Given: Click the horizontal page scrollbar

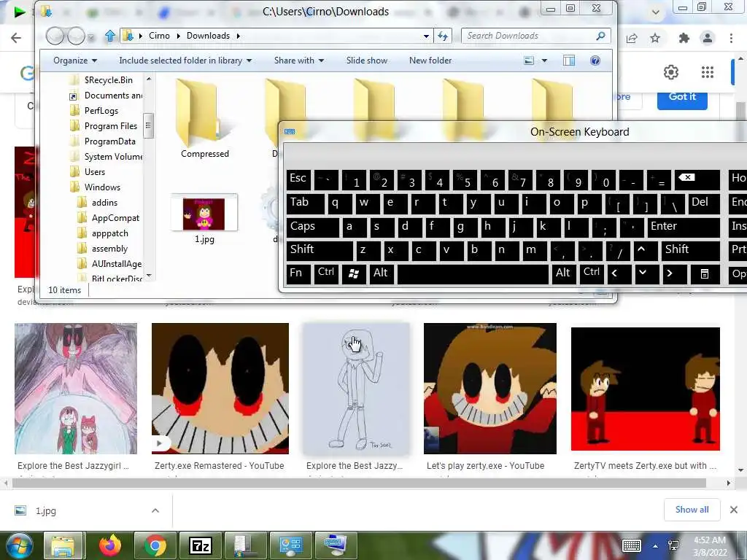Looking at the screenshot, I should tap(359, 483).
